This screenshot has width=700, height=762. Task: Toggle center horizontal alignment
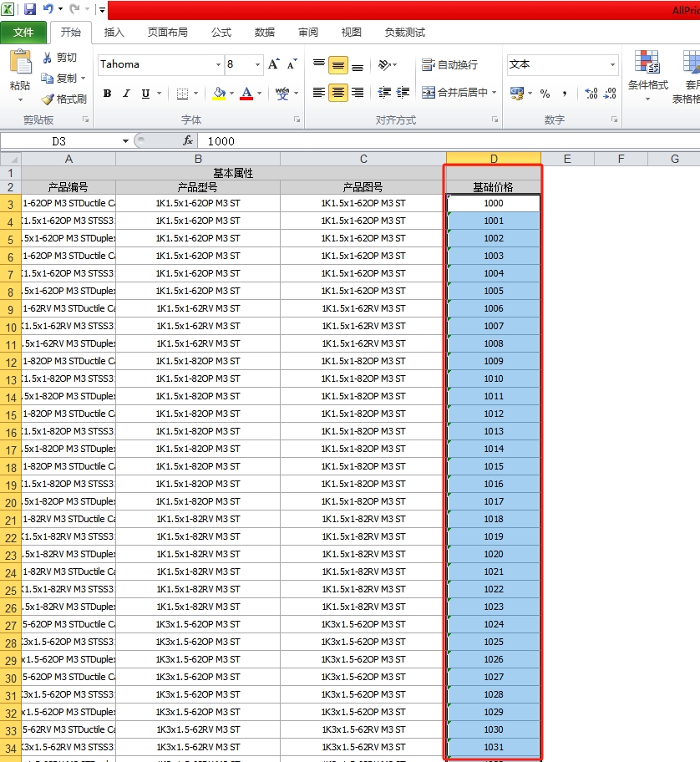tap(338, 93)
